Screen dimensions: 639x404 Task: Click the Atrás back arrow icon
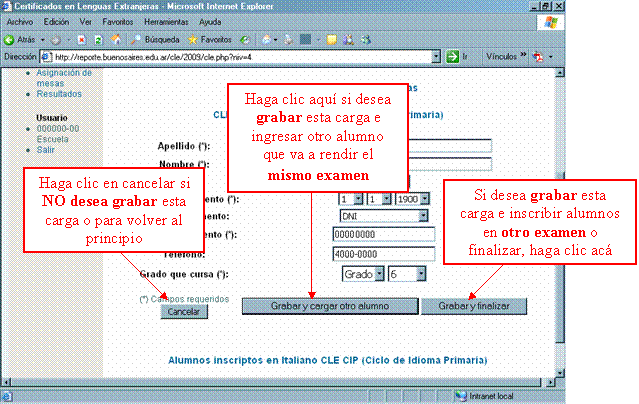(x=10, y=40)
